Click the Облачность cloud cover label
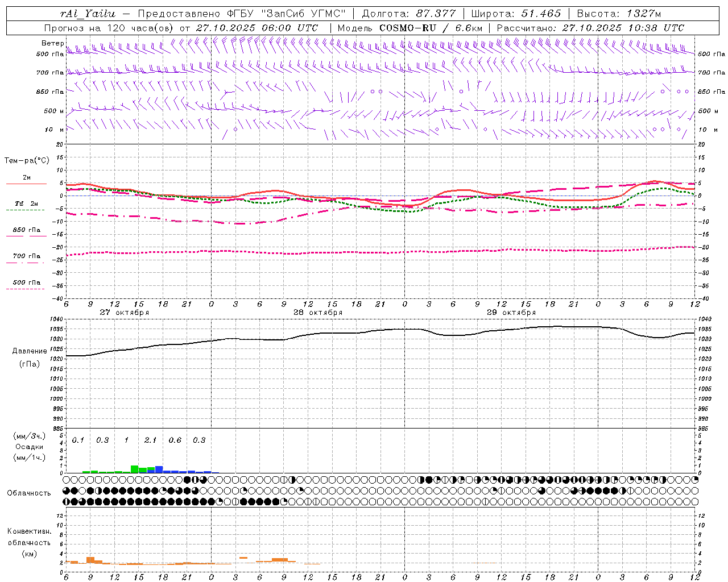Image resolution: width=728 pixels, height=582 pixels. pyautogui.click(x=29, y=493)
